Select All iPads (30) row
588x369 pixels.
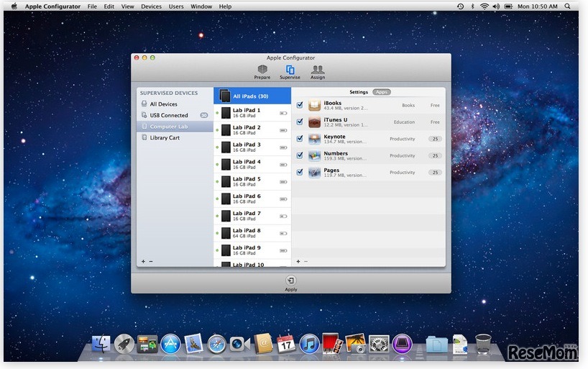pos(252,96)
